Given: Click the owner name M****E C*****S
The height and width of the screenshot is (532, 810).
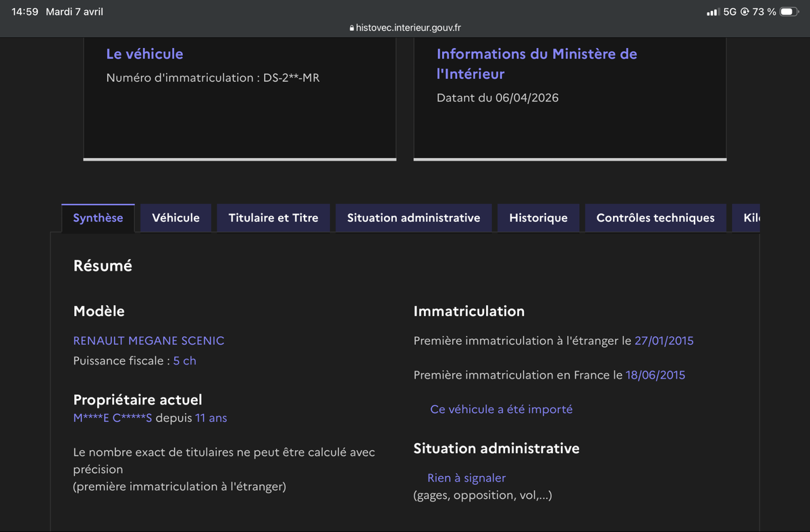Looking at the screenshot, I should (x=113, y=418).
